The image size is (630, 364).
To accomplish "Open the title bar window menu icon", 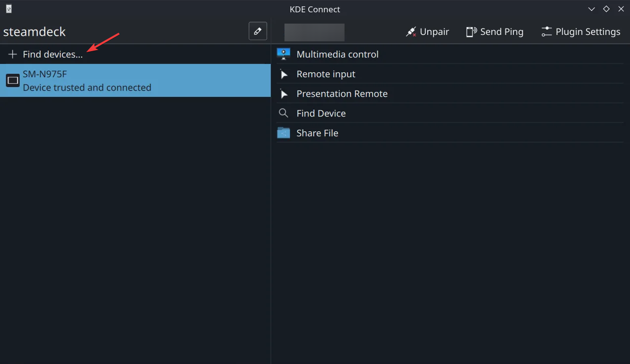I will tap(9, 9).
